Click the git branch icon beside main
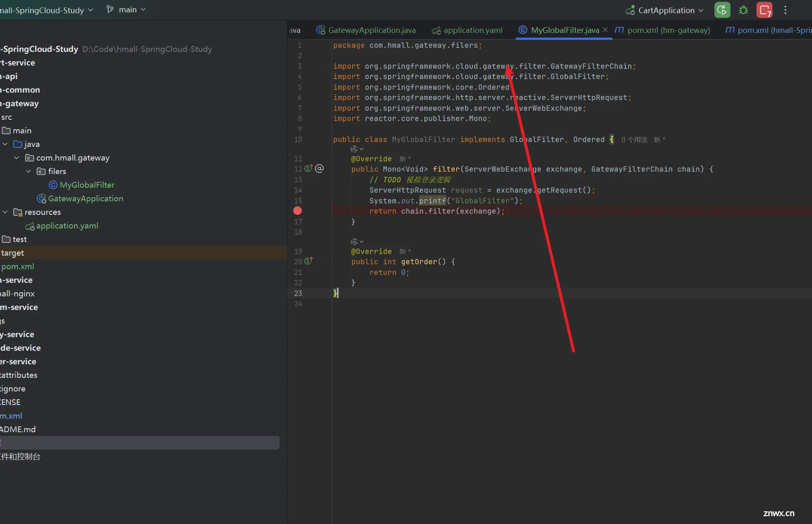The height and width of the screenshot is (524, 812). 110,9
